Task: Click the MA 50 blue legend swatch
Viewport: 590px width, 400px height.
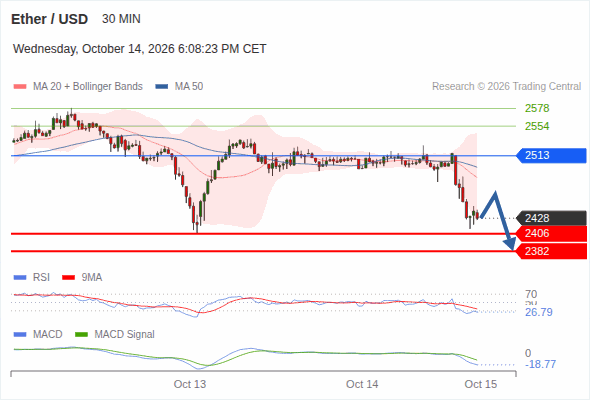Action: click(x=162, y=87)
